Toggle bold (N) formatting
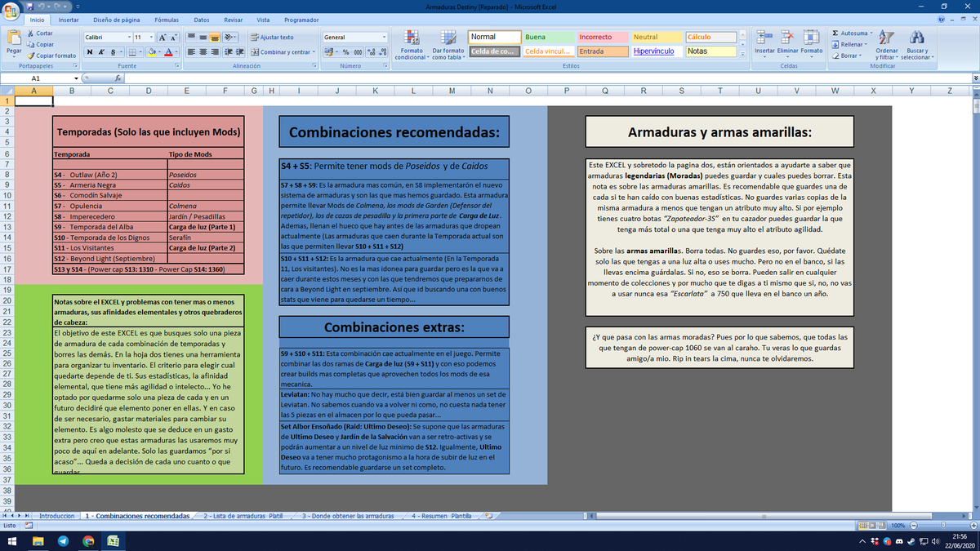Viewport: 980px width, 551px height. click(89, 51)
